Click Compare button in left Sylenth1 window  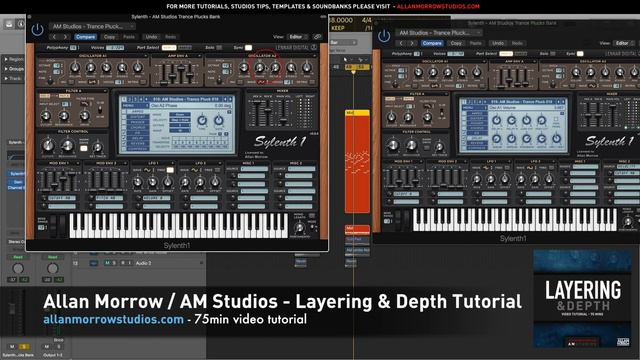click(85, 37)
